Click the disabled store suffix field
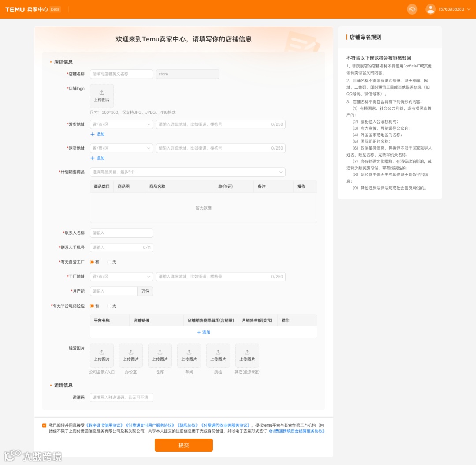The image size is (476, 465). (188, 74)
